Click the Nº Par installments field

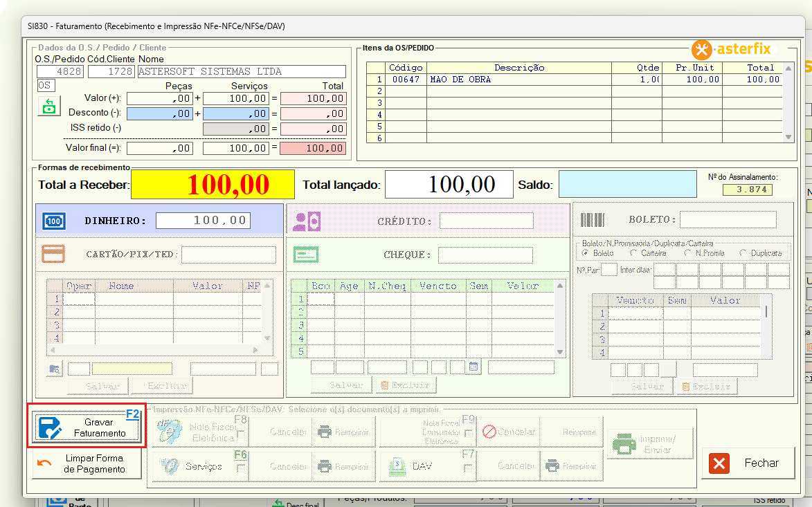point(609,270)
